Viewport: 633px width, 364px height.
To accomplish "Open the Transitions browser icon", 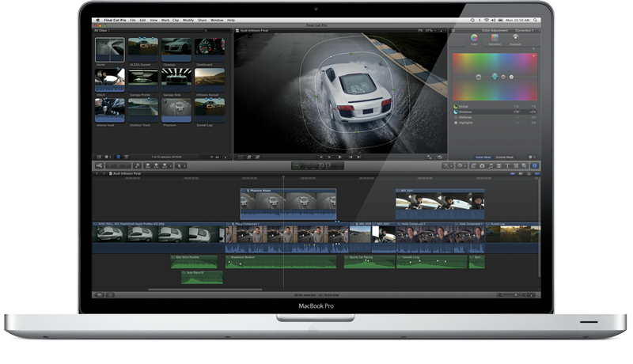I will [x=499, y=166].
